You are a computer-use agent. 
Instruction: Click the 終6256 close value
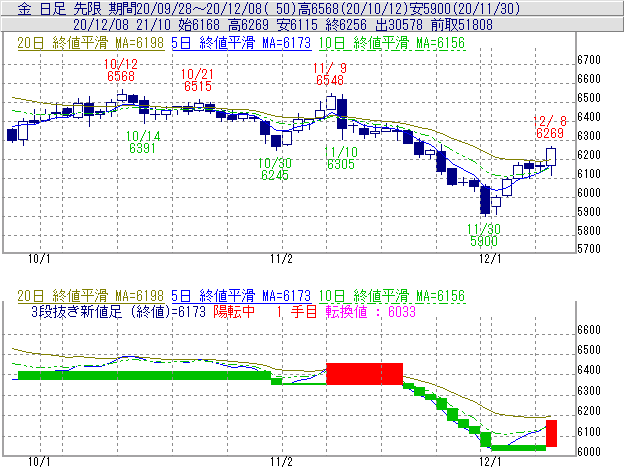(346, 25)
